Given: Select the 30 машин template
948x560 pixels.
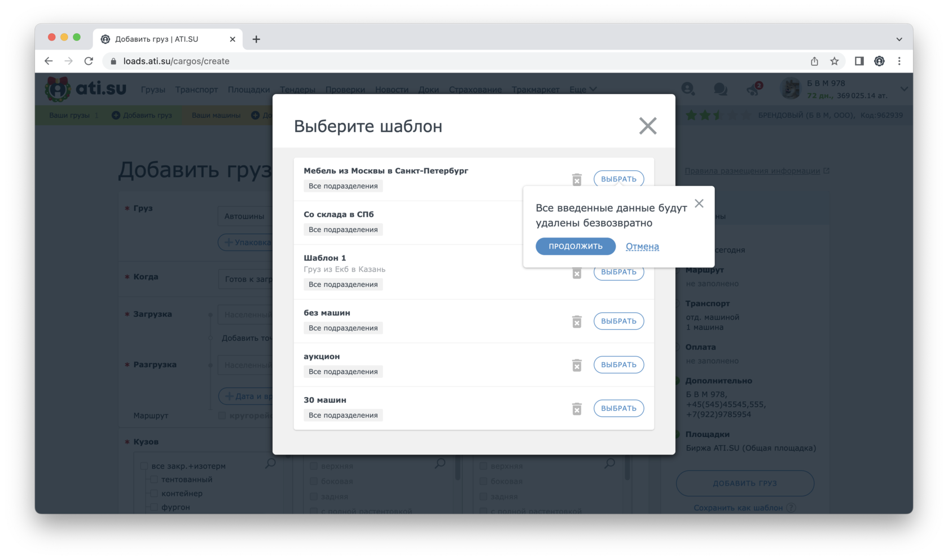Looking at the screenshot, I should tap(618, 408).
